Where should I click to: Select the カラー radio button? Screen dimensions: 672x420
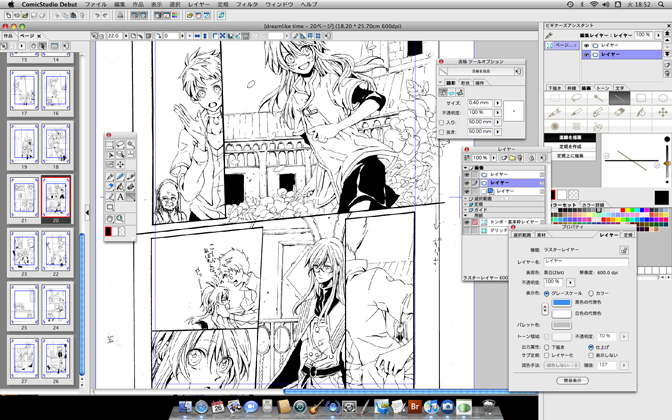click(591, 294)
